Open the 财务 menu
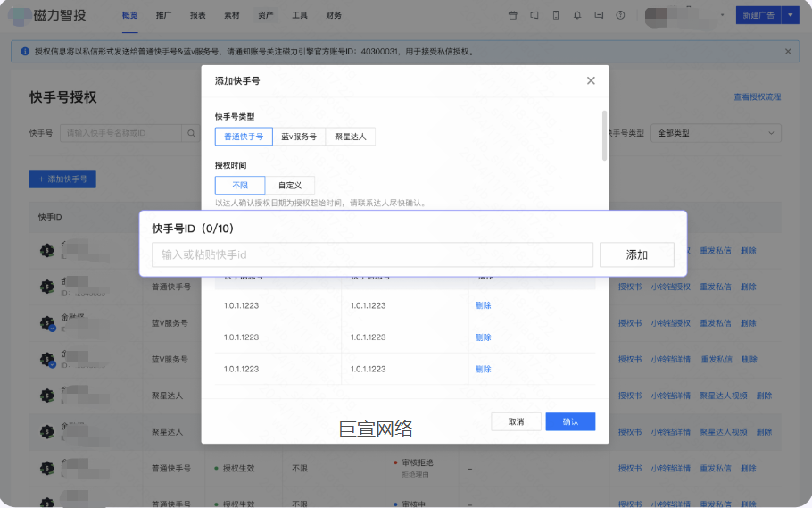 tap(334, 15)
